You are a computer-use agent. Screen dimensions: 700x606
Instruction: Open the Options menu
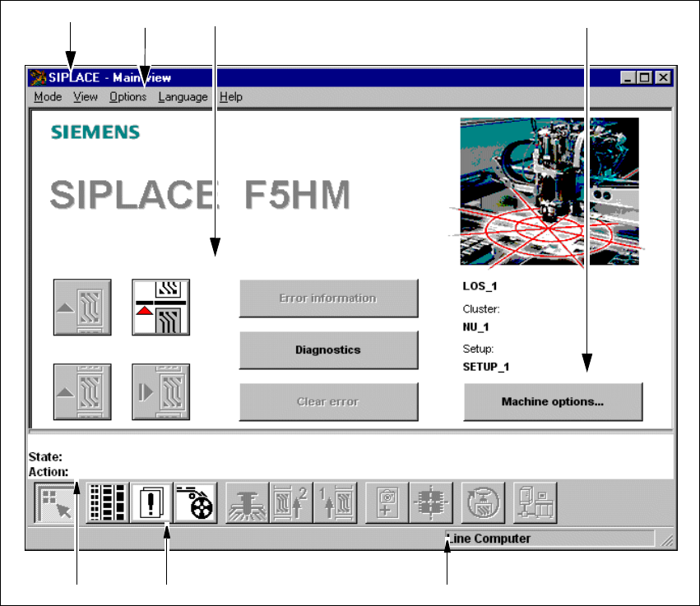coord(128,97)
